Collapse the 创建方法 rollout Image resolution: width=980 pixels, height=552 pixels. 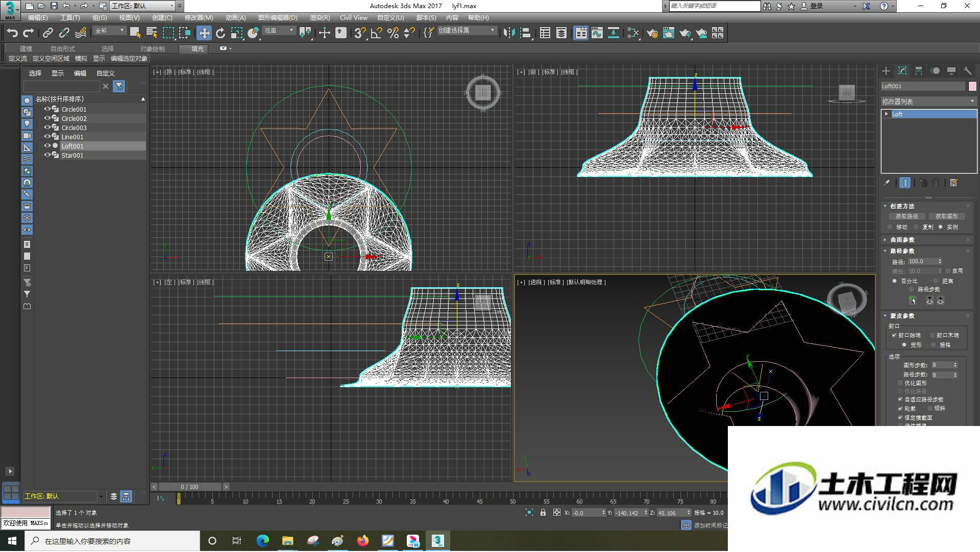coord(902,206)
